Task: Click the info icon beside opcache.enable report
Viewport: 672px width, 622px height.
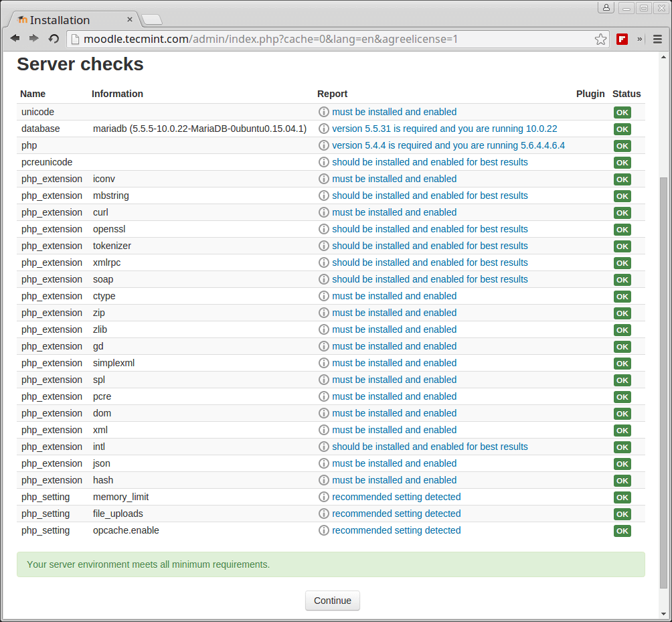Action: click(x=324, y=530)
